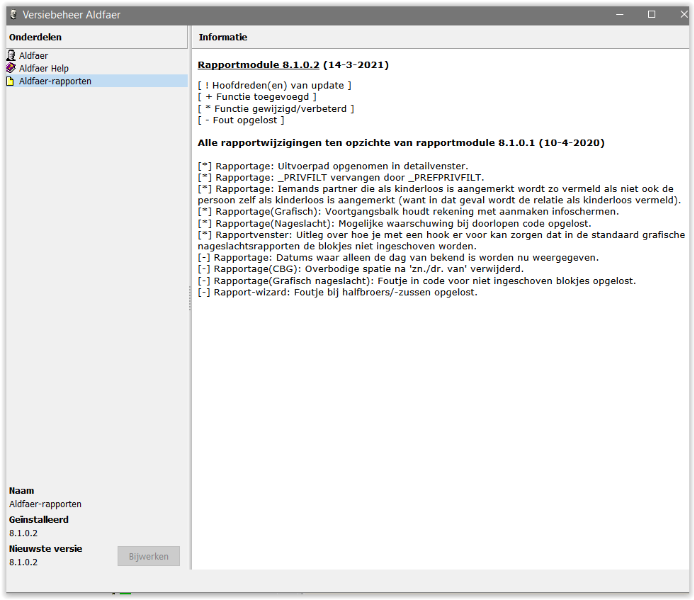
Task: Click the Aldfaer-rapporten yellow document icon
Action: click(x=11, y=81)
